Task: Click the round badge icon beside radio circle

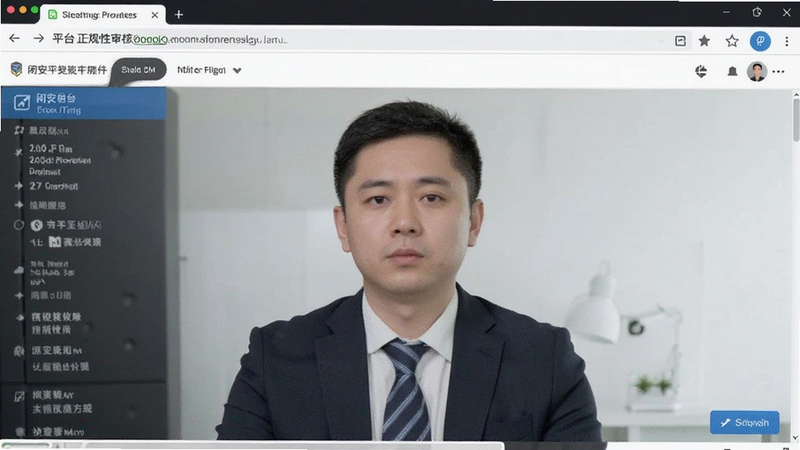Action: [36, 225]
